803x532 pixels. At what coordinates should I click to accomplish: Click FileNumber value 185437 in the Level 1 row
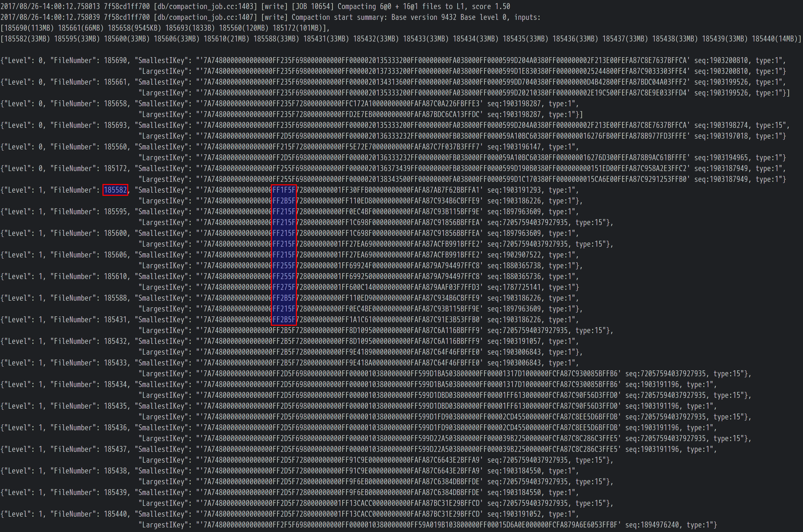point(115,449)
